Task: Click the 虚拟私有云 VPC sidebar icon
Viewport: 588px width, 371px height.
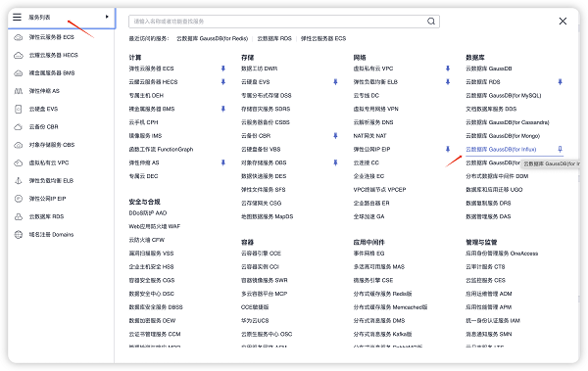Action: [x=19, y=163]
